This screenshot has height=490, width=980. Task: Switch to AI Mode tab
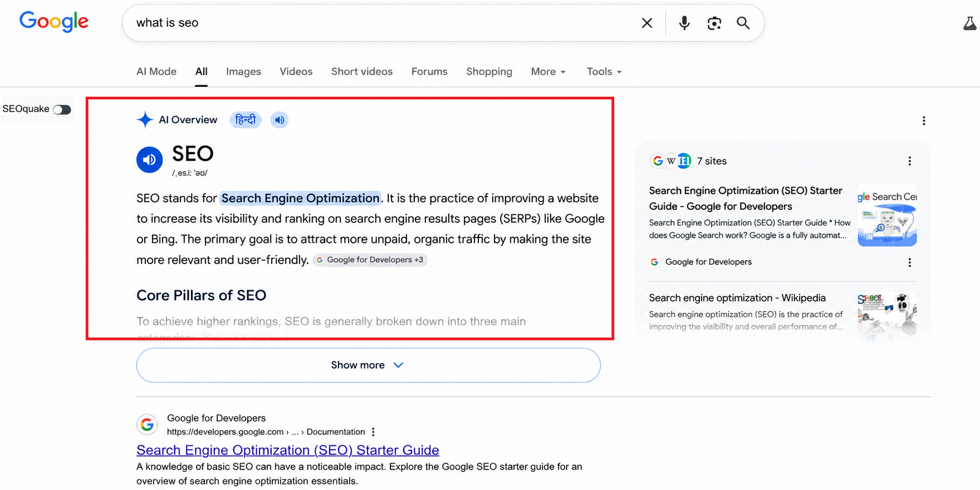(156, 71)
